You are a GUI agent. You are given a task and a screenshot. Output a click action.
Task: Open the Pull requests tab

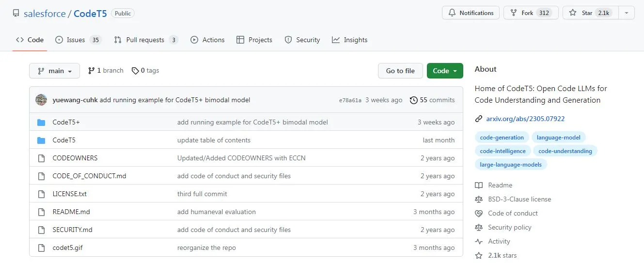pyautogui.click(x=146, y=40)
